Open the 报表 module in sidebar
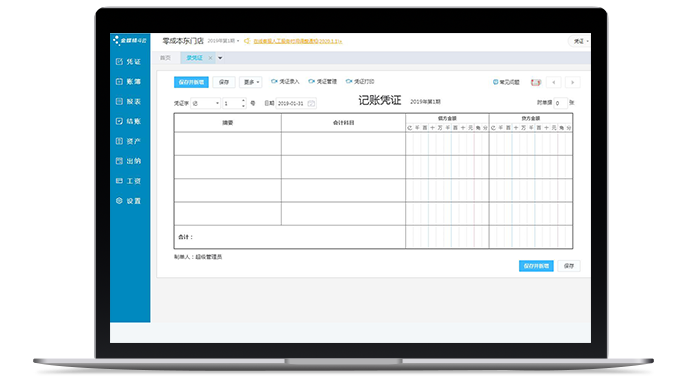681x386 pixels. pos(128,102)
